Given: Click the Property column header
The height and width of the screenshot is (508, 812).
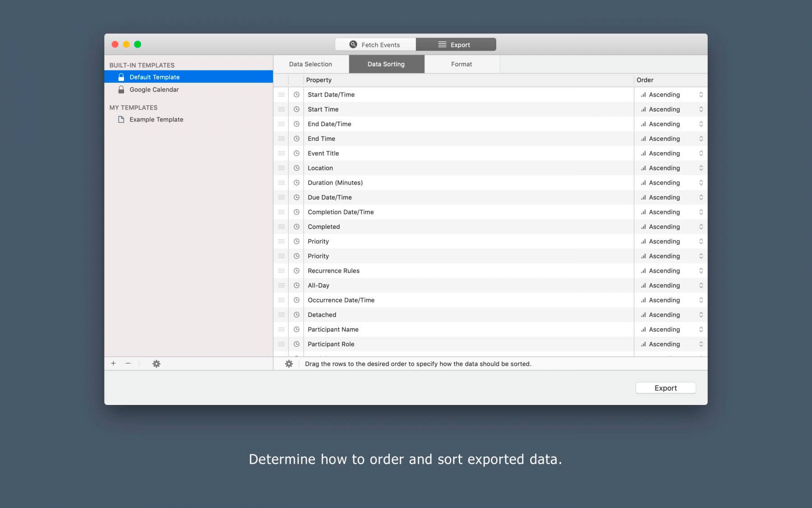Looking at the screenshot, I should point(469,80).
